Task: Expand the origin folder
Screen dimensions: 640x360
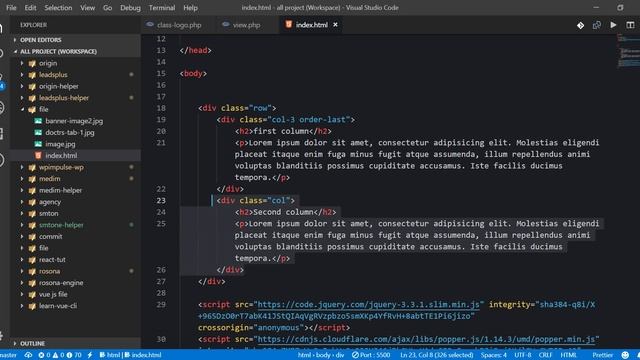Action: (48, 63)
